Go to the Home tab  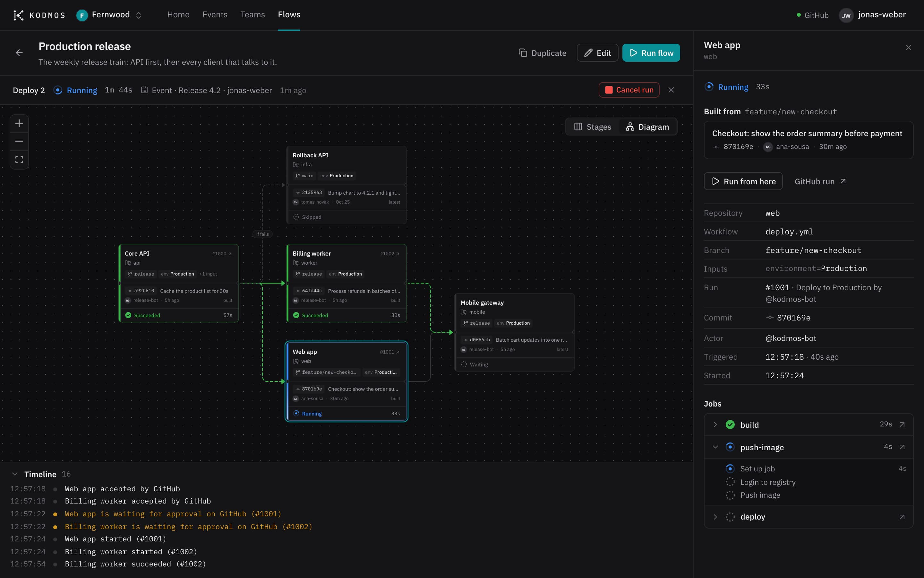click(x=178, y=14)
